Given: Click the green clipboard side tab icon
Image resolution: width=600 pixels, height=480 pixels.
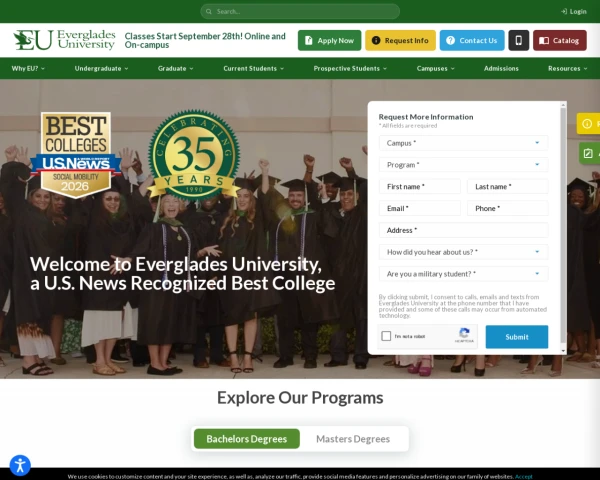Looking at the screenshot, I should pos(588,153).
